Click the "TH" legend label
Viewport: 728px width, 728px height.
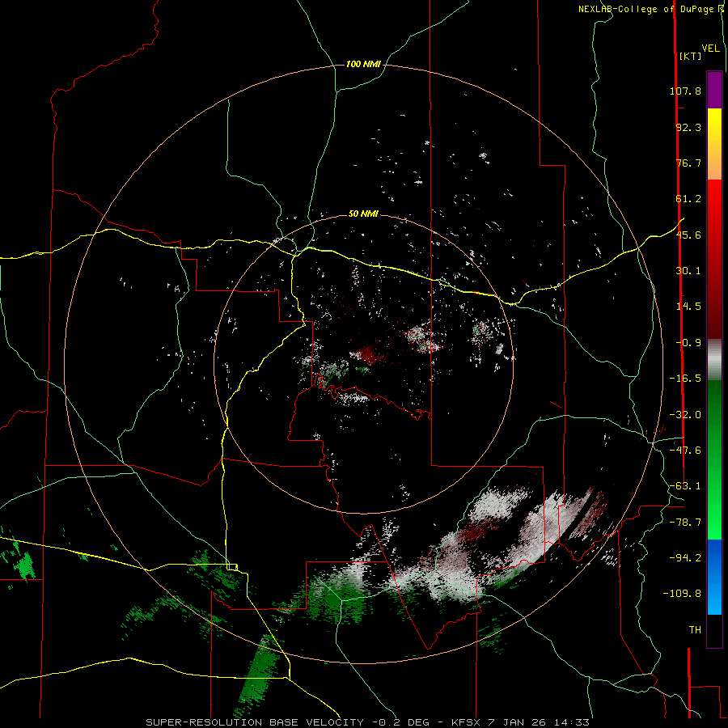695,630
